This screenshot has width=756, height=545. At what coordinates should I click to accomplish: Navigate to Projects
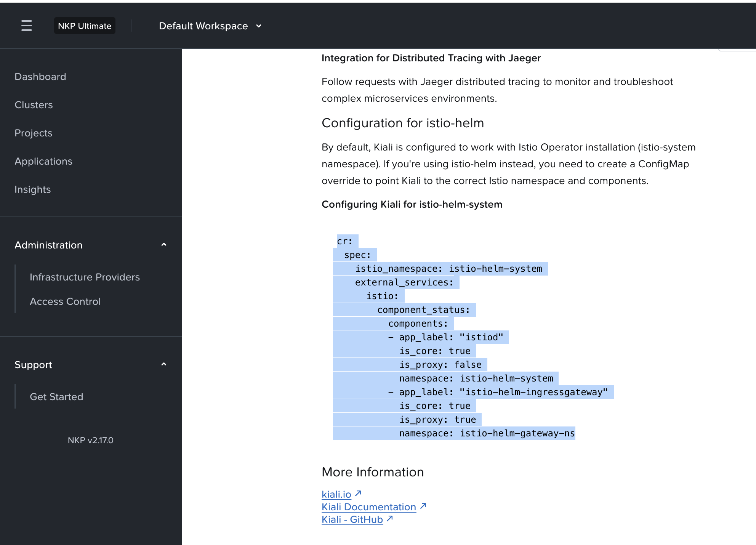coord(33,133)
